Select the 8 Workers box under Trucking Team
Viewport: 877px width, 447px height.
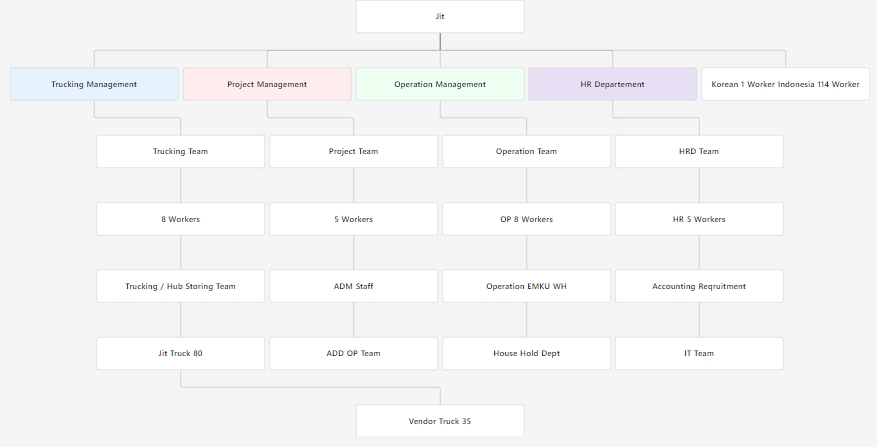tap(181, 219)
